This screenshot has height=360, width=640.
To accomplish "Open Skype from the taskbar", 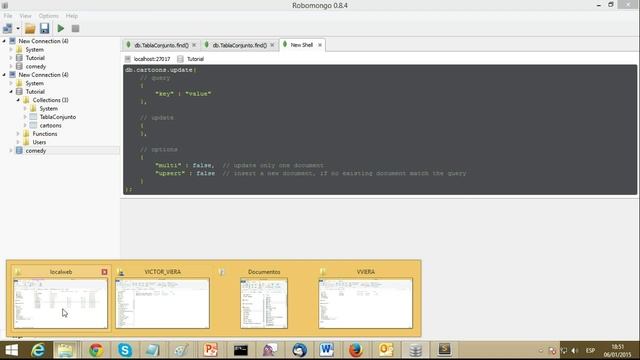I will 125,350.
